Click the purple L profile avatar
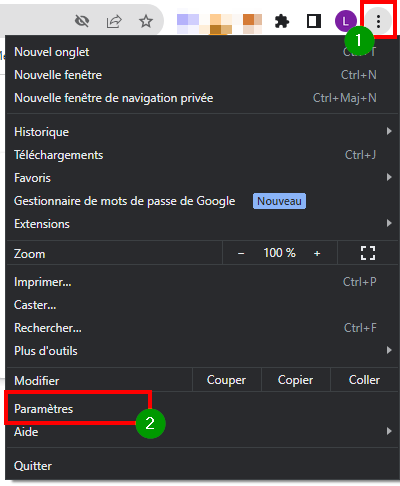Image resolution: width=400 pixels, height=486 pixels. coord(346,21)
